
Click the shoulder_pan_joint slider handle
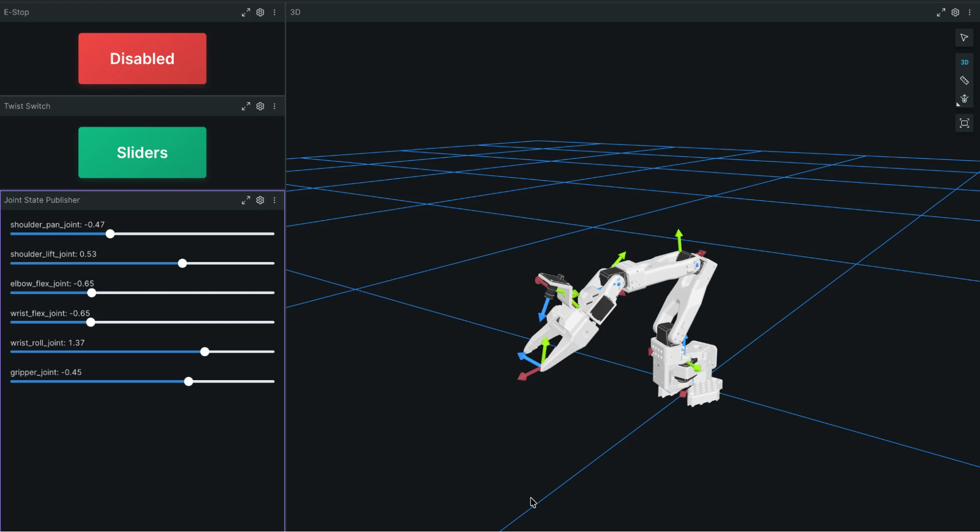(110, 234)
